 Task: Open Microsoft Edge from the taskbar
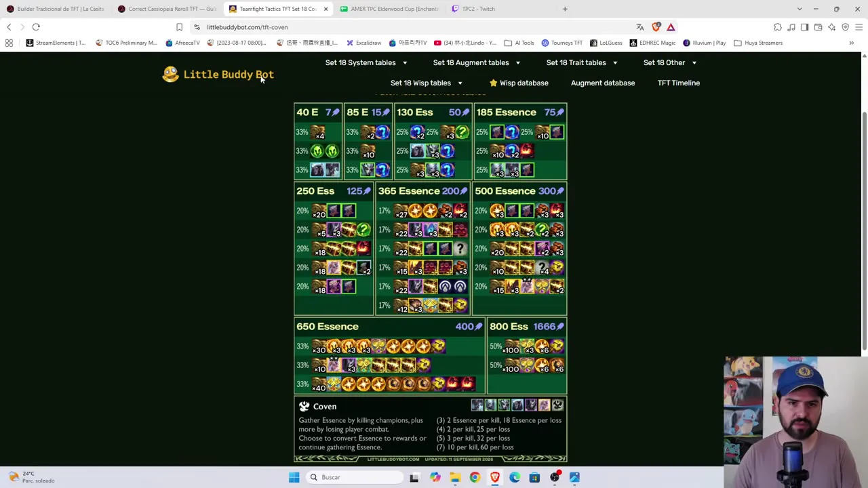coord(515,477)
